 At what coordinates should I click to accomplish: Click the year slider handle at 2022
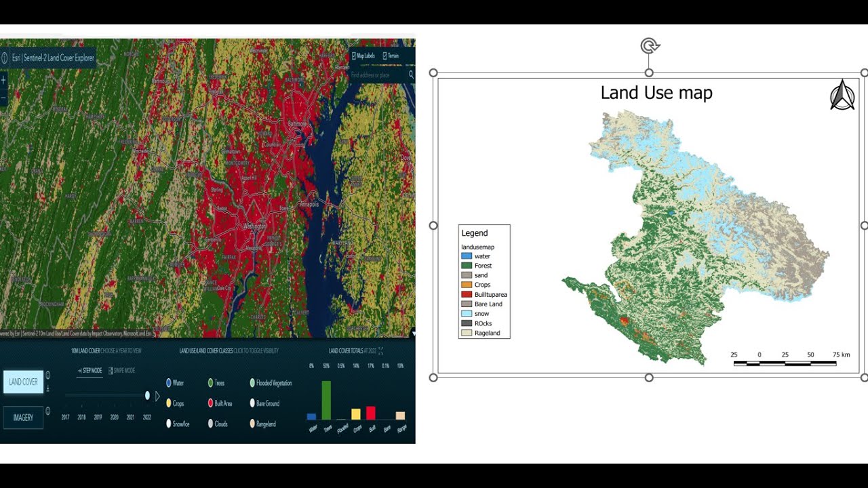click(x=147, y=395)
